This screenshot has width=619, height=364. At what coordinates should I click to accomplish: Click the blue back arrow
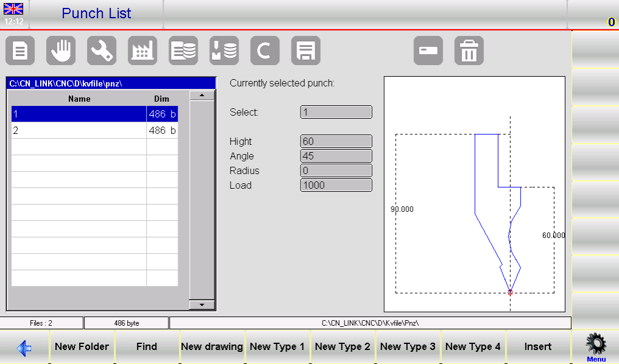[24, 348]
